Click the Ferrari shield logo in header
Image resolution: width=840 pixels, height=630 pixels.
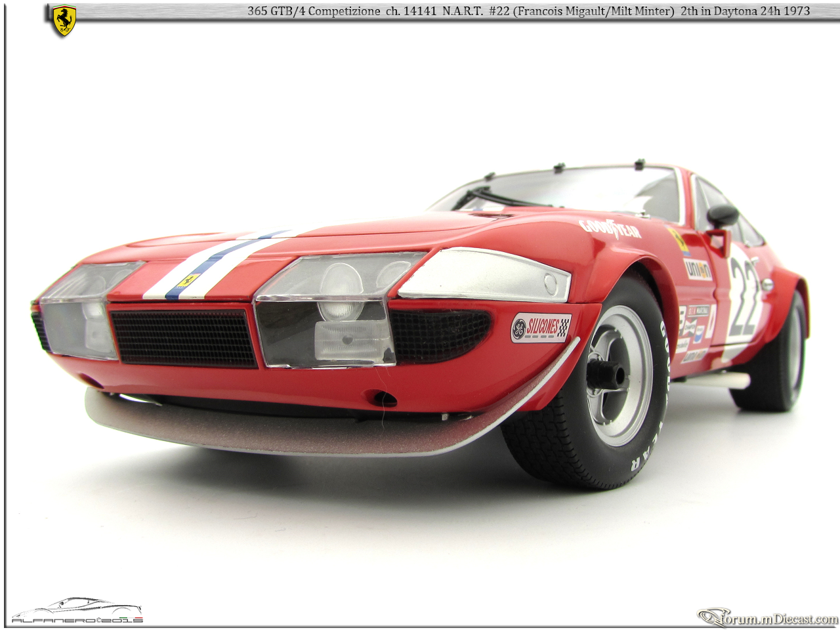[x=64, y=20]
